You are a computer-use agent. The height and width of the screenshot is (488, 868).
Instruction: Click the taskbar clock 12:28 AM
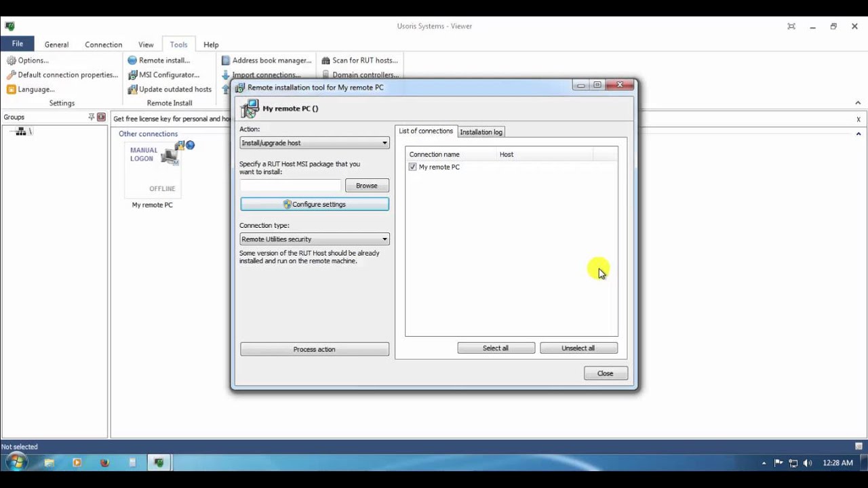click(837, 463)
